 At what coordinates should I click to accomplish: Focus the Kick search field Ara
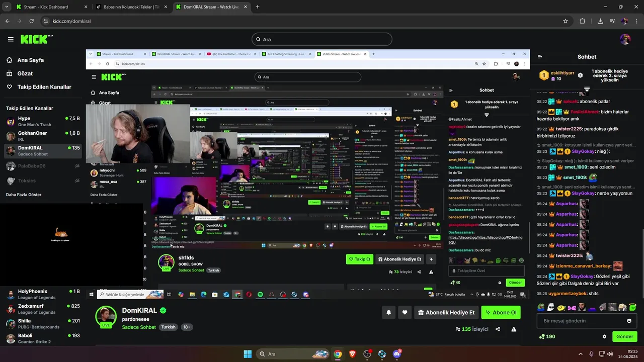(x=322, y=39)
